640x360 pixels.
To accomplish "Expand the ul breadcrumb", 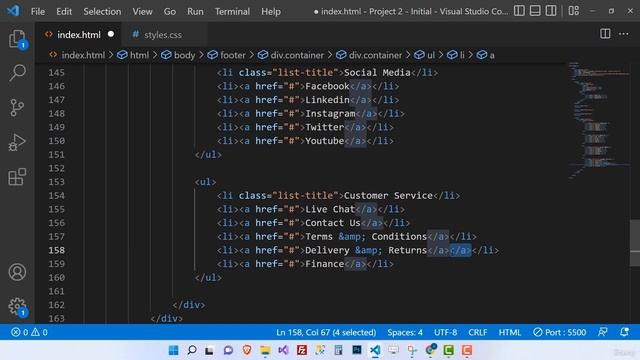I will [x=424, y=55].
